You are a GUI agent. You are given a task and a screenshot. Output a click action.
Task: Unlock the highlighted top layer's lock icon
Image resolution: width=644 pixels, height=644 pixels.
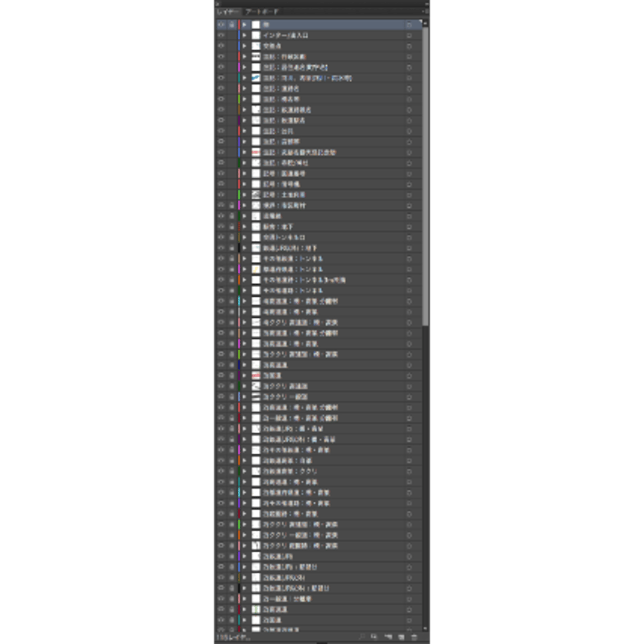pyautogui.click(x=232, y=24)
